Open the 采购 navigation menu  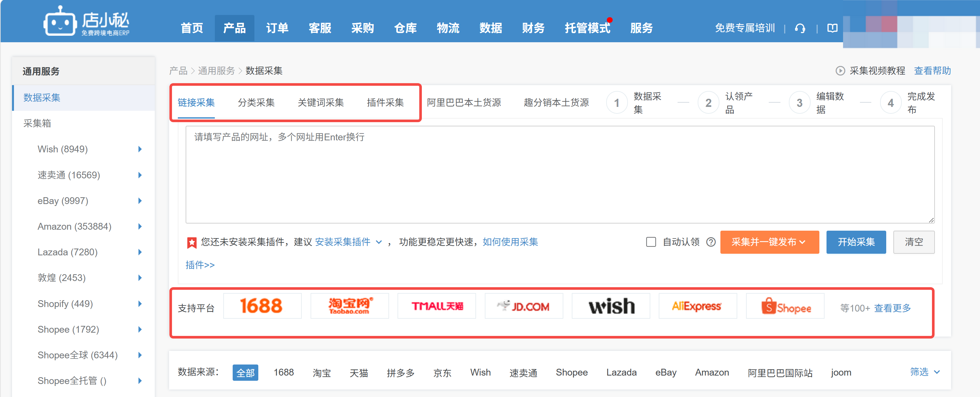pyautogui.click(x=362, y=28)
